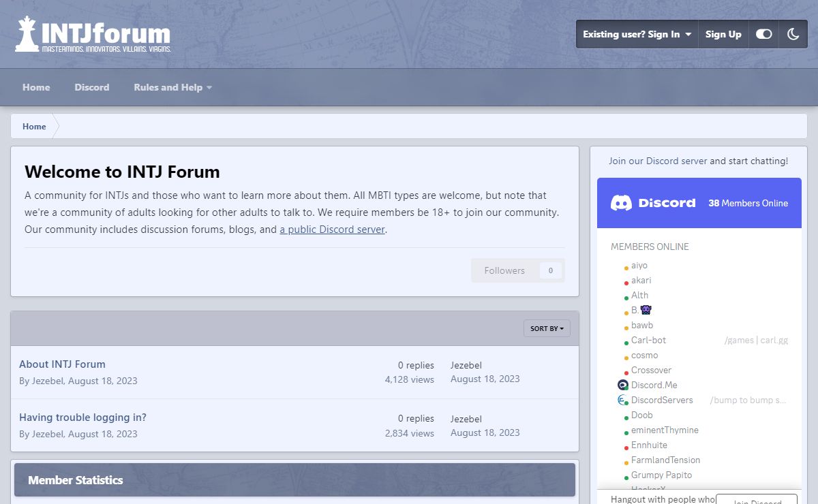This screenshot has width=818, height=504.
Task: Toggle the theme switch in the header
Action: tap(763, 34)
